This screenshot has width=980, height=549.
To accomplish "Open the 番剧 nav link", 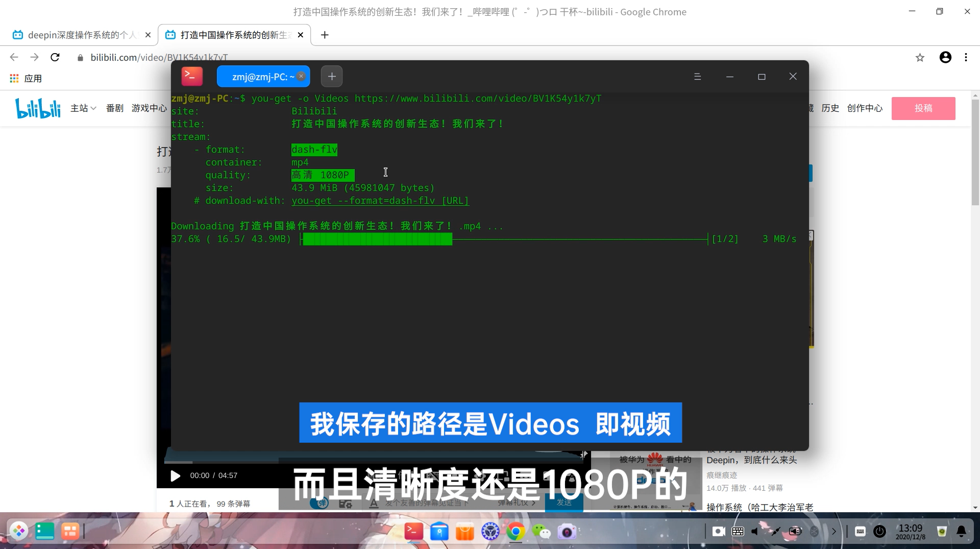I will coord(115,108).
